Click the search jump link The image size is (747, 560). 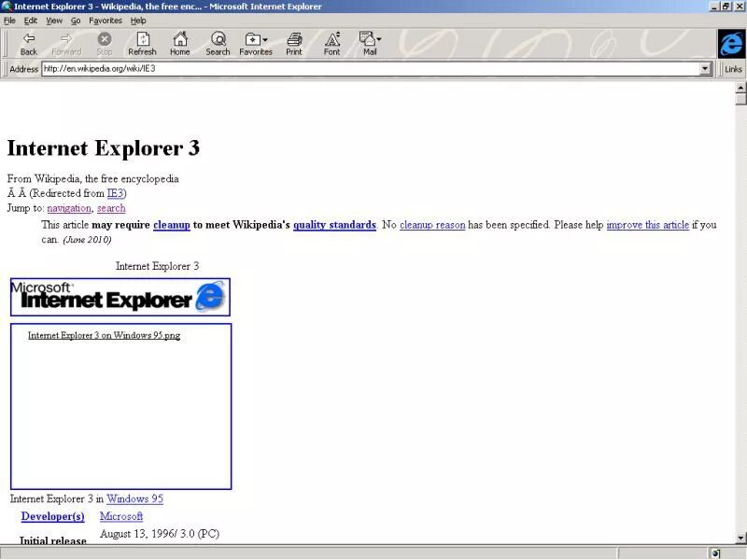111,208
